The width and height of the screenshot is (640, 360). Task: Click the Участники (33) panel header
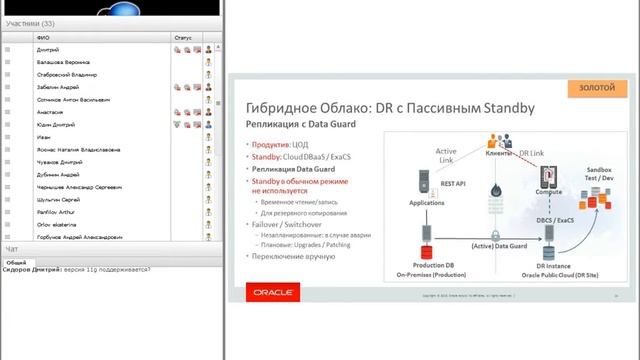tap(112, 24)
